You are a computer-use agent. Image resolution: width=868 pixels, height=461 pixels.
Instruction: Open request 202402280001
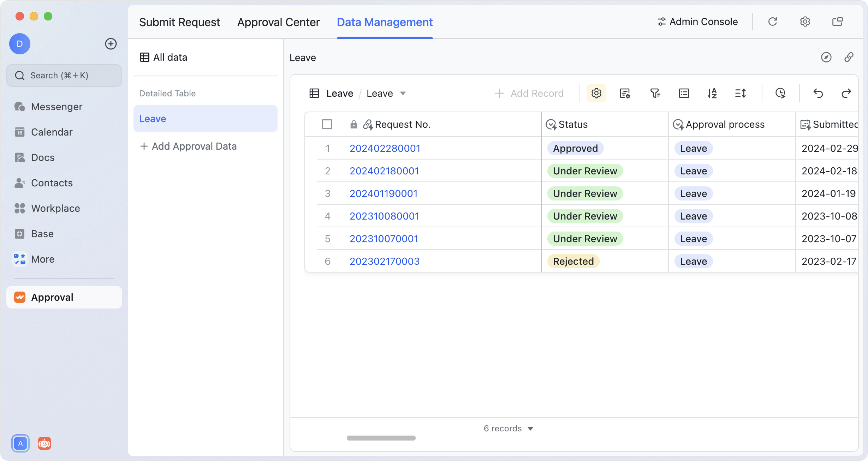pos(385,148)
